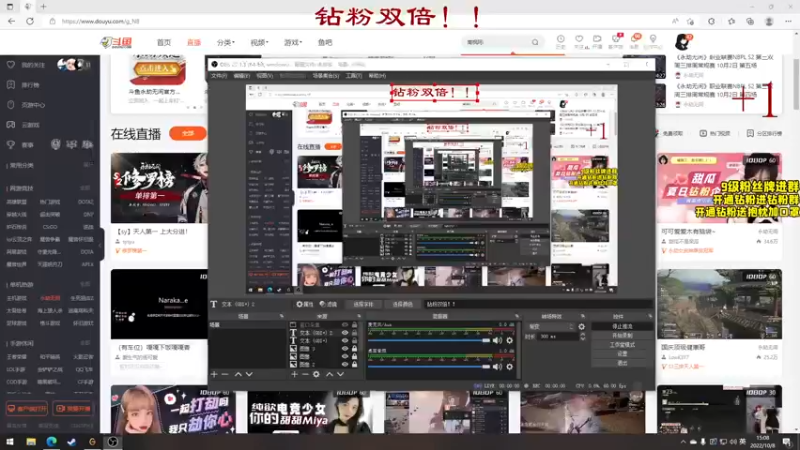Viewport: 800px width, 450px height.
Task: Open 麦克风/Aux audio settings gear
Action: coord(509,340)
